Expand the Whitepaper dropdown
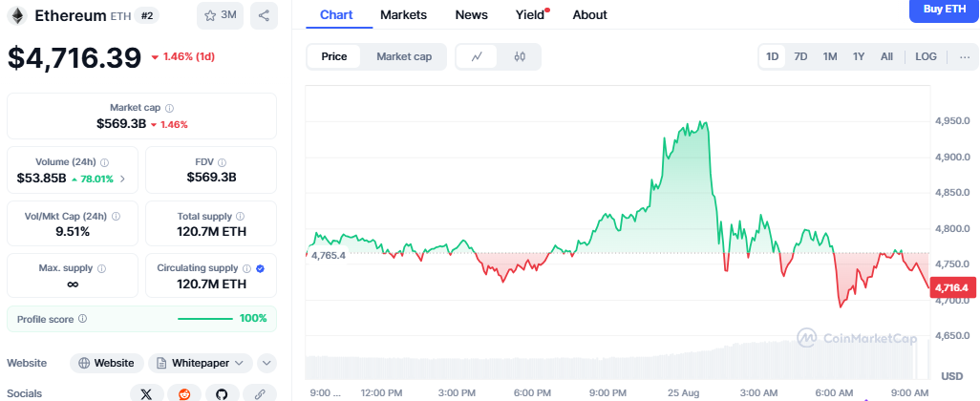The image size is (980, 401). [x=200, y=363]
